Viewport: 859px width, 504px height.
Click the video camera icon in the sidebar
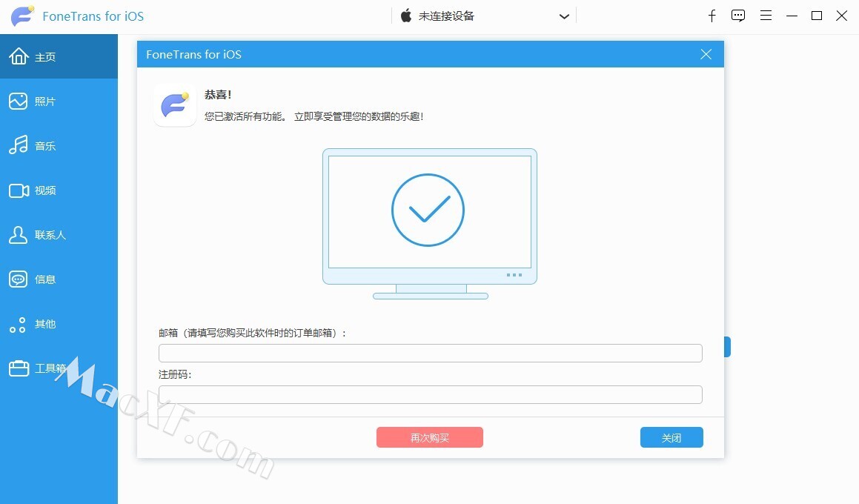19,190
